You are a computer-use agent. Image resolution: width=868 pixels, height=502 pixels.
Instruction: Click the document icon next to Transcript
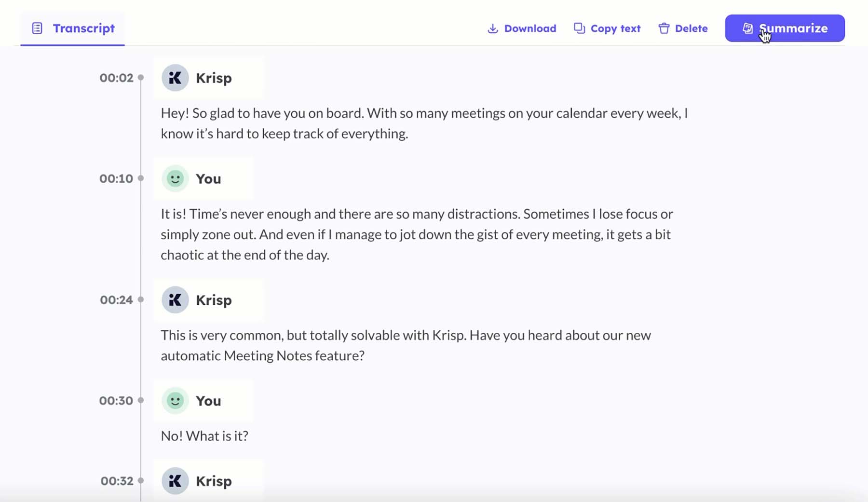37,28
